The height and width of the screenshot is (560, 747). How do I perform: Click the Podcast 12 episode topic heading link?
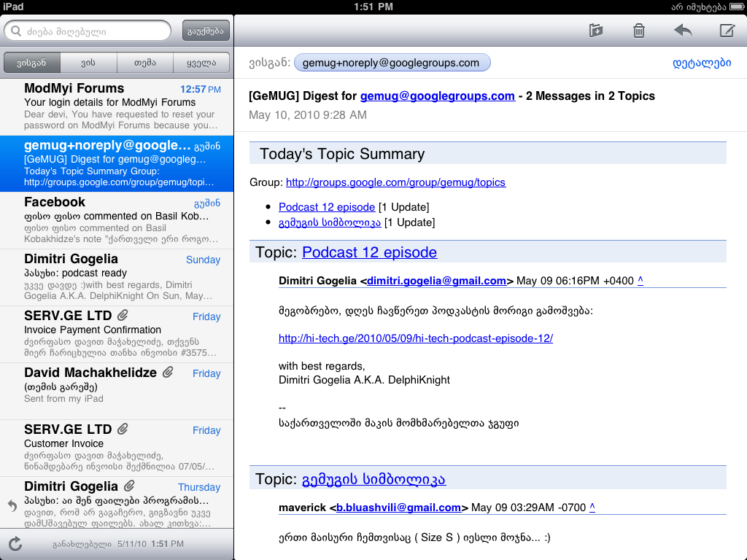[369, 252]
